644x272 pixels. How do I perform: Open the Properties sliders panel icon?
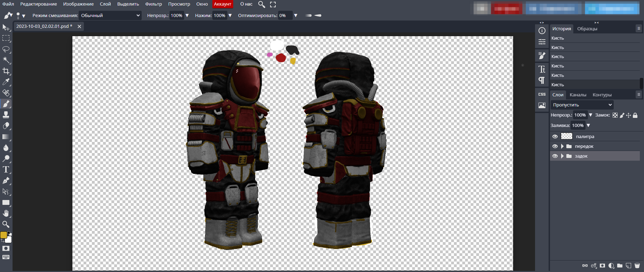(x=542, y=42)
